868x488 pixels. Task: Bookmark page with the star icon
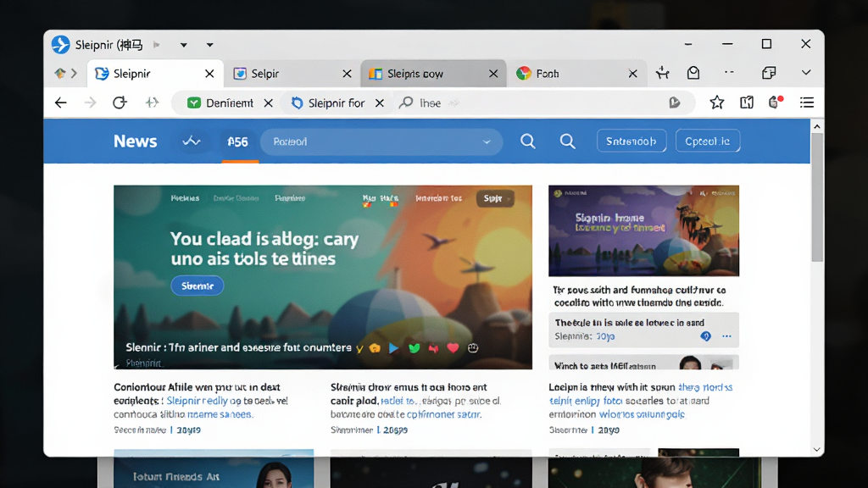717,103
